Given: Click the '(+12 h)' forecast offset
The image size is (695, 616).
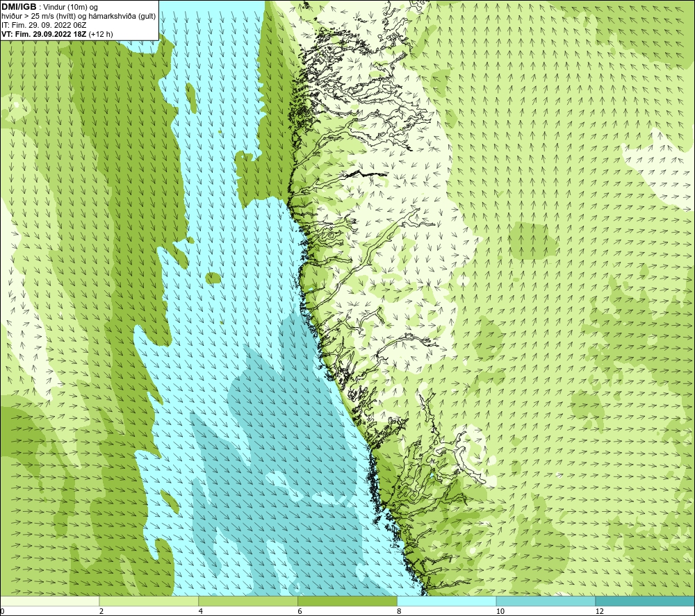Looking at the screenshot, I should 101,34.
